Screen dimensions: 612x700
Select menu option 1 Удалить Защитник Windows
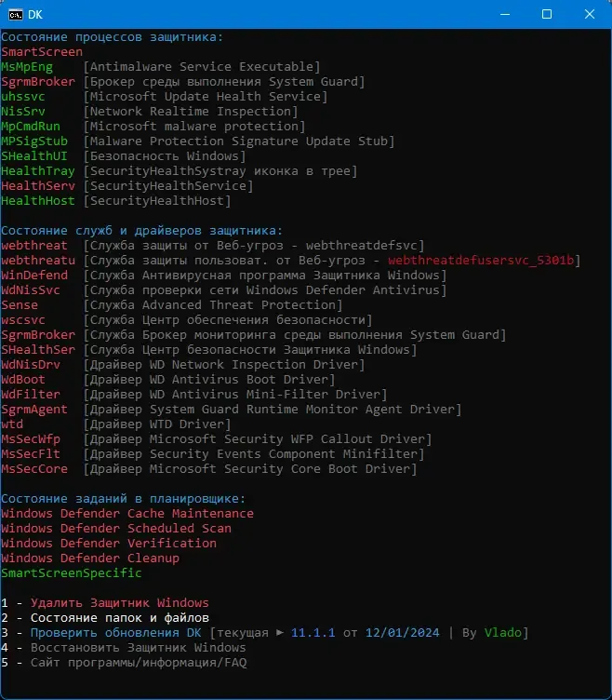click(x=119, y=602)
